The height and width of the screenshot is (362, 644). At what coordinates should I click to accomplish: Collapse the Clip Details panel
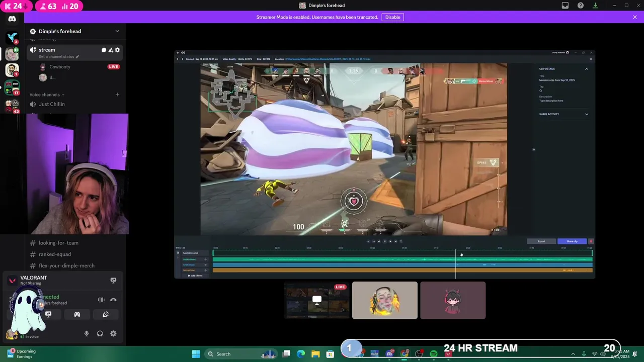587,69
